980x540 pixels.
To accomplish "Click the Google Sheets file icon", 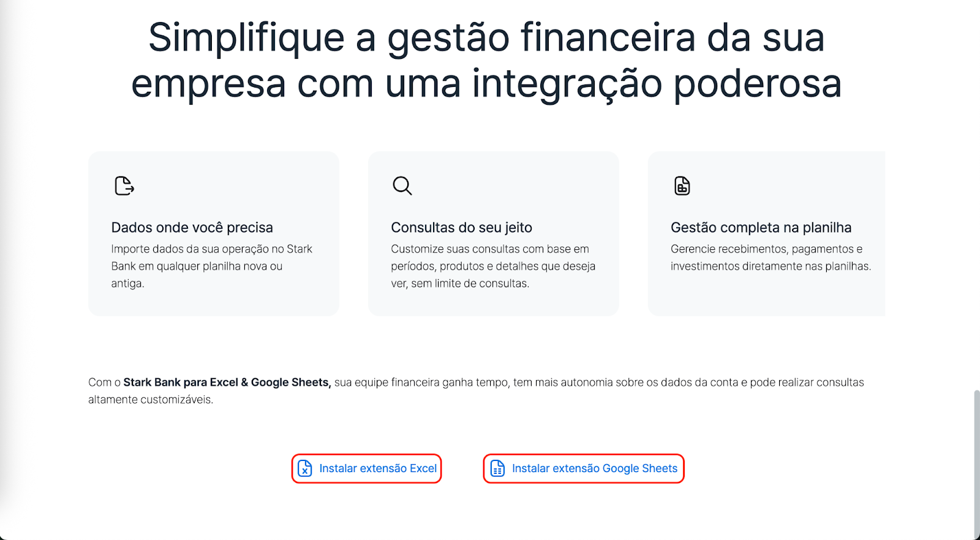I will point(498,468).
